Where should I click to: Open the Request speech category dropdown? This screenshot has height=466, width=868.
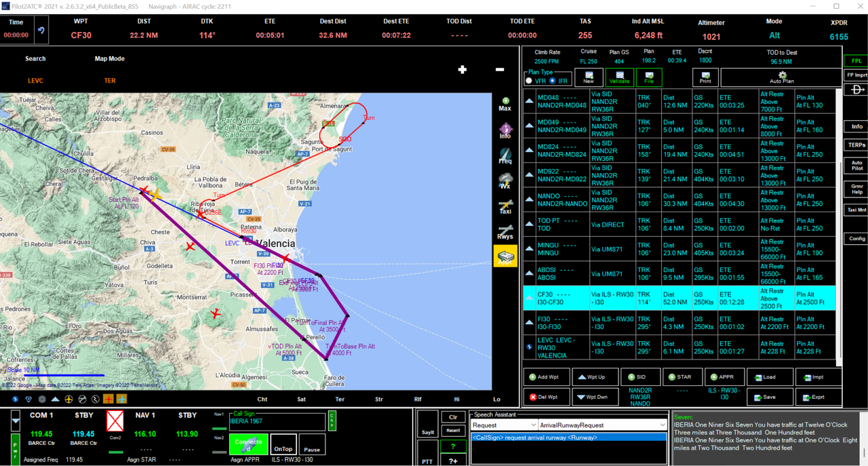pyautogui.click(x=503, y=425)
